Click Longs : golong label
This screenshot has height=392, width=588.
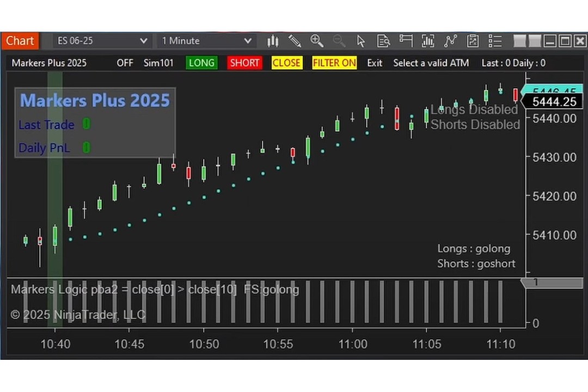pos(474,249)
